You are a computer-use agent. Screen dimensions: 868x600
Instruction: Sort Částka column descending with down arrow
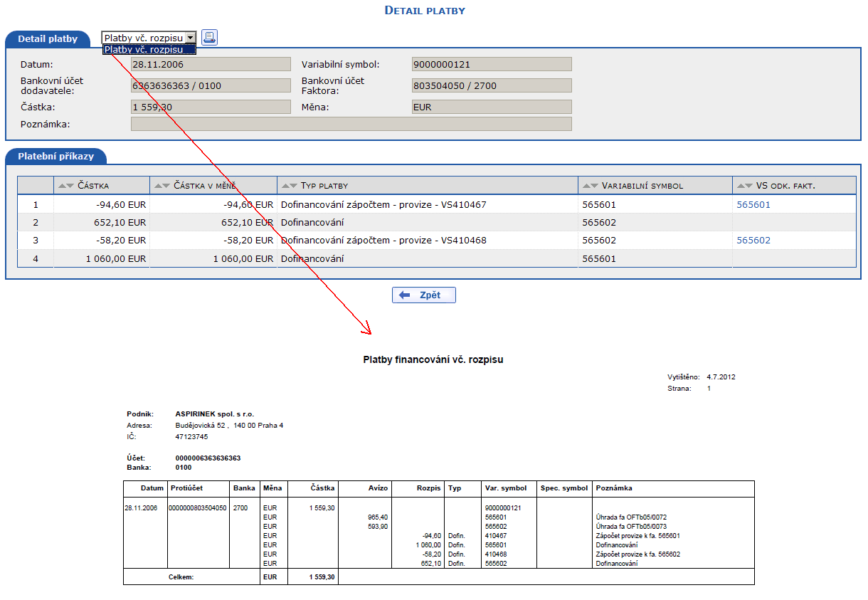pyautogui.click(x=70, y=186)
